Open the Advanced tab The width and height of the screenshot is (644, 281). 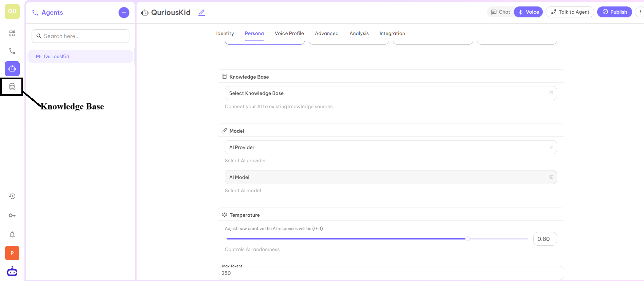pos(326,33)
